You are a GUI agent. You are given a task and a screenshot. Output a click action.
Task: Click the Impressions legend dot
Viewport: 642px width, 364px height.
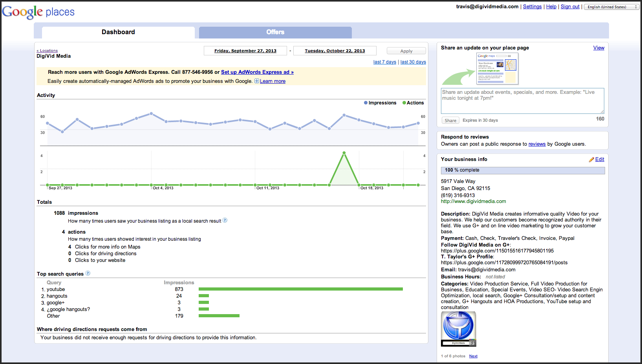pos(366,103)
